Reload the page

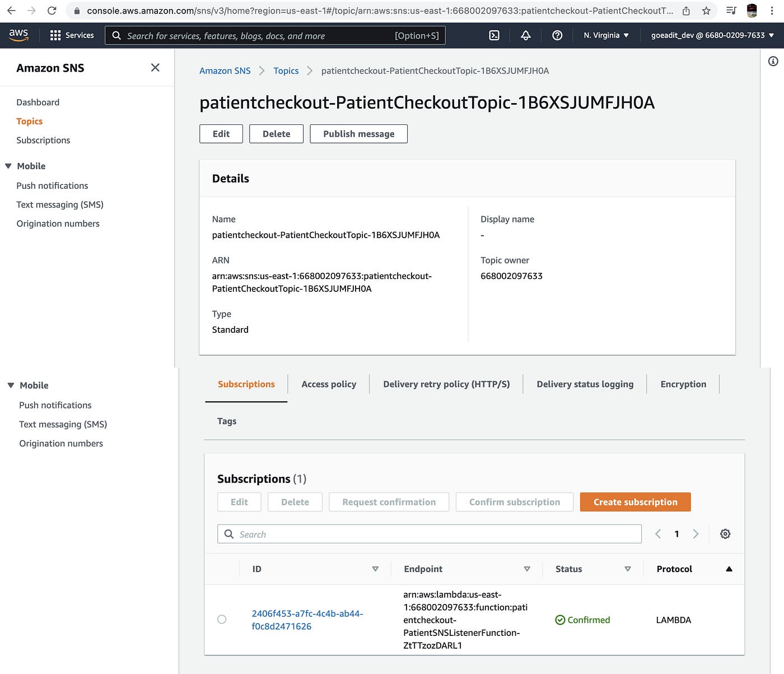52,11
